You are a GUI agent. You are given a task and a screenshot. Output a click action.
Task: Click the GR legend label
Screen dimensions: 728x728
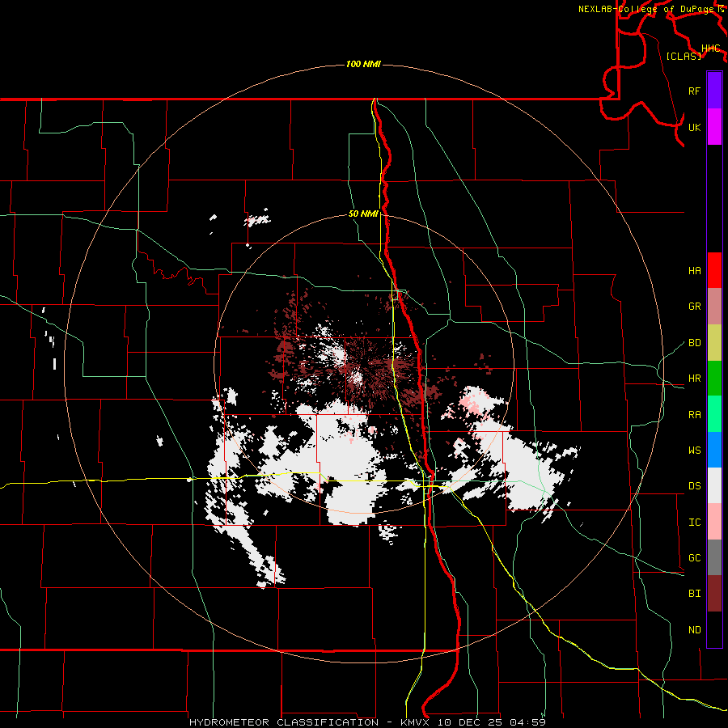[x=694, y=307]
